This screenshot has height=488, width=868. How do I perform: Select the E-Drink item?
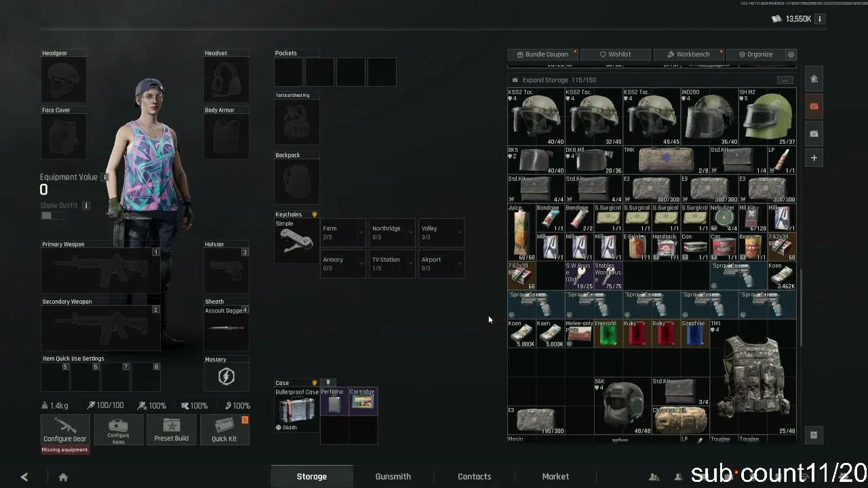(x=637, y=247)
